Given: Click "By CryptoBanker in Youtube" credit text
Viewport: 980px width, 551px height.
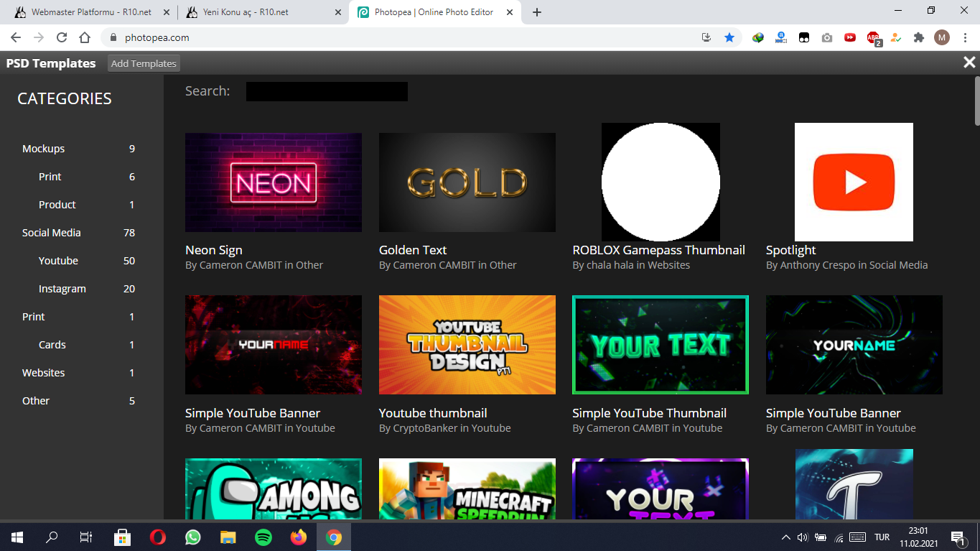Looking at the screenshot, I should (445, 428).
